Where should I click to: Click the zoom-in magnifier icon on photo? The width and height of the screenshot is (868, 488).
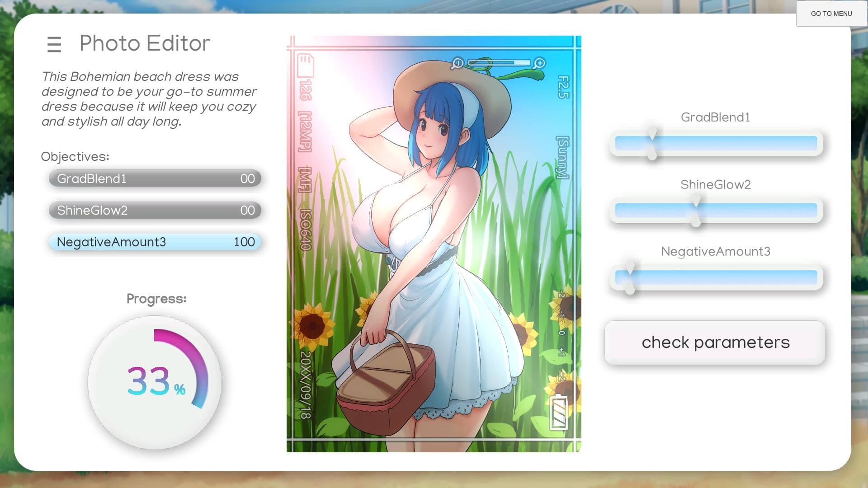tap(539, 63)
